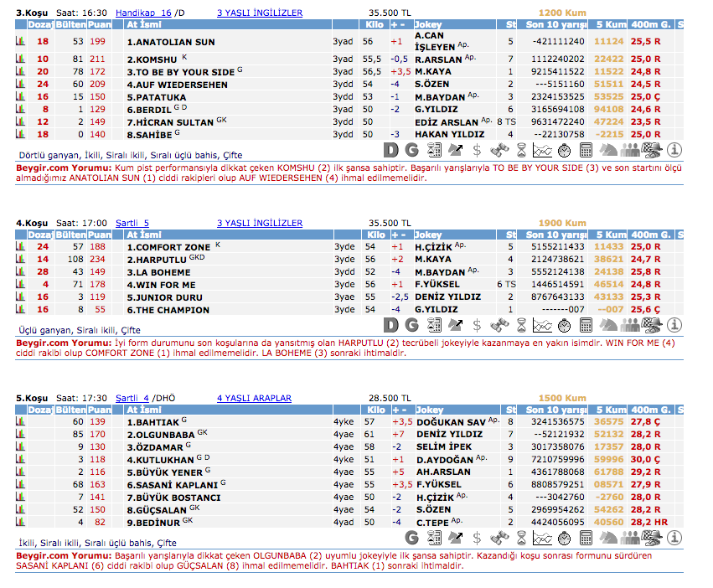Click the Şartli 5 link in 4.Koşu

(x=132, y=223)
